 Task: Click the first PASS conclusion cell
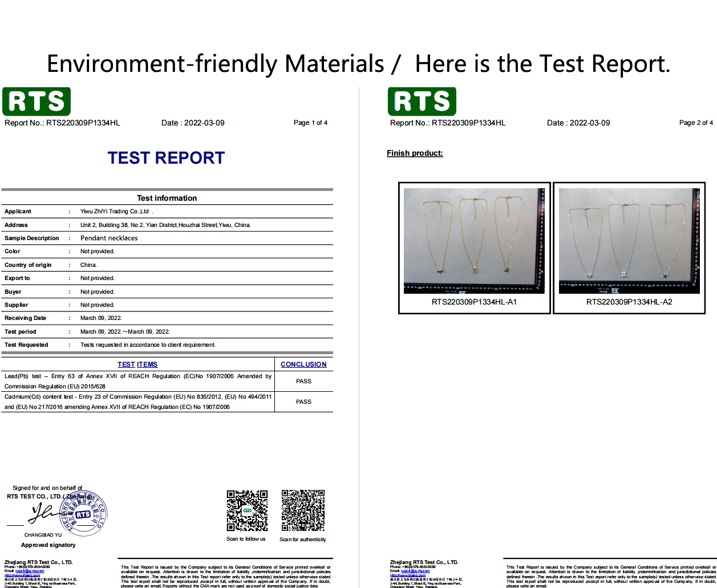(x=303, y=381)
